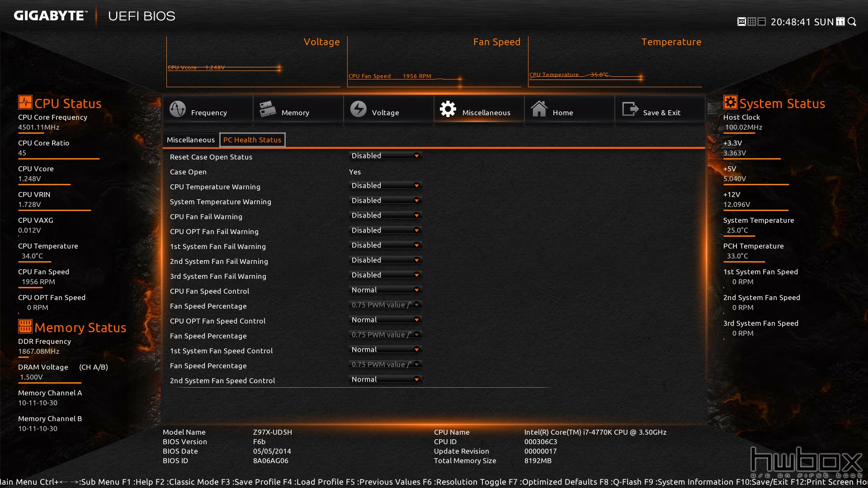The image size is (868, 488).
Task: Click the Memory Channel A timings 10-11-10-30
Action: tap(38, 403)
